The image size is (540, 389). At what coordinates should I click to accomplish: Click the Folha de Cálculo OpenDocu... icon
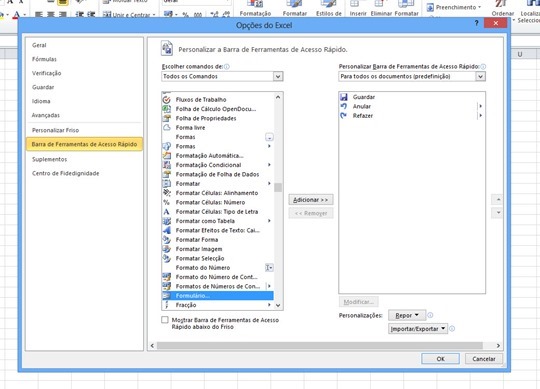pyautogui.click(x=167, y=109)
